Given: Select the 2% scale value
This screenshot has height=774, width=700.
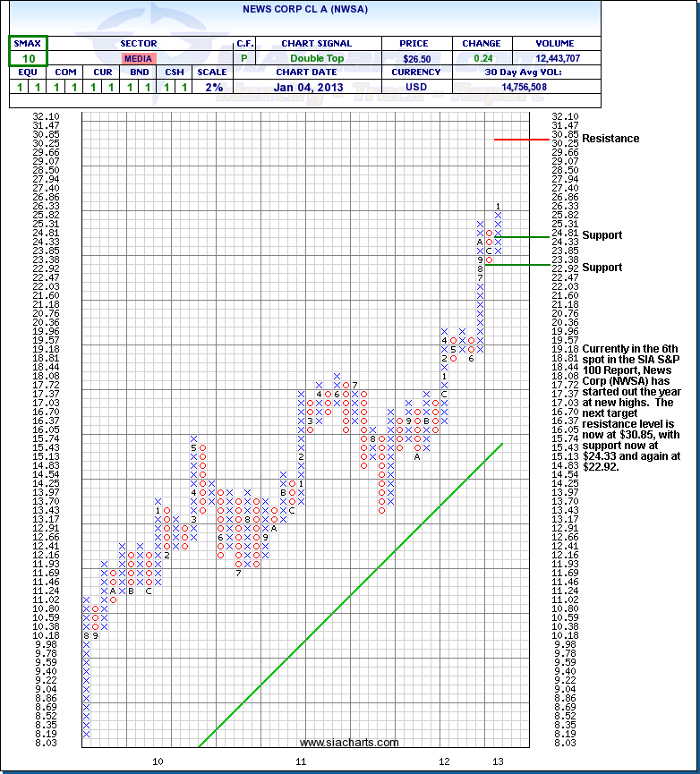Looking at the screenshot, I should tap(212, 88).
